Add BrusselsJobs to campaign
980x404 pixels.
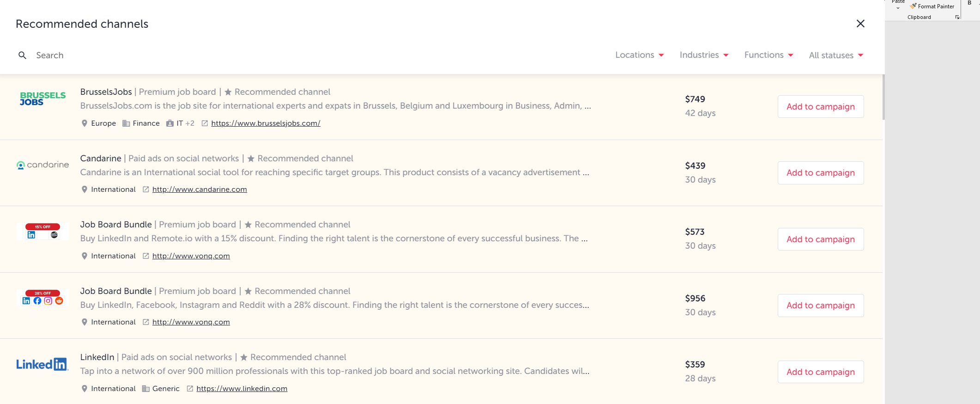[x=821, y=107]
